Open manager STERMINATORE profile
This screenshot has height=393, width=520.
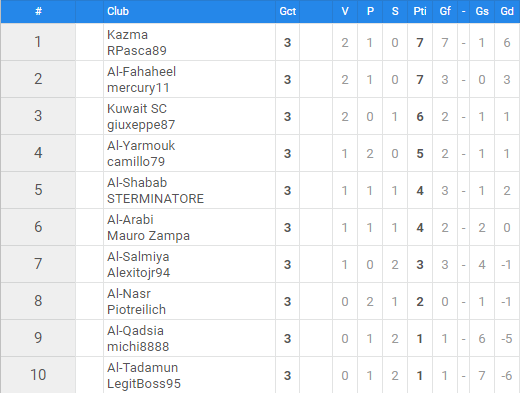coord(155,199)
